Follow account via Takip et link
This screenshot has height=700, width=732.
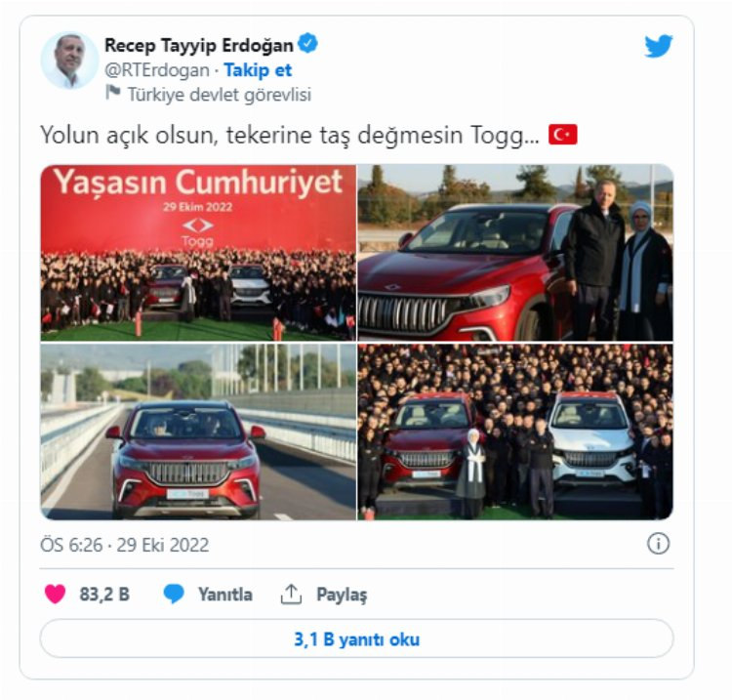tap(258, 70)
